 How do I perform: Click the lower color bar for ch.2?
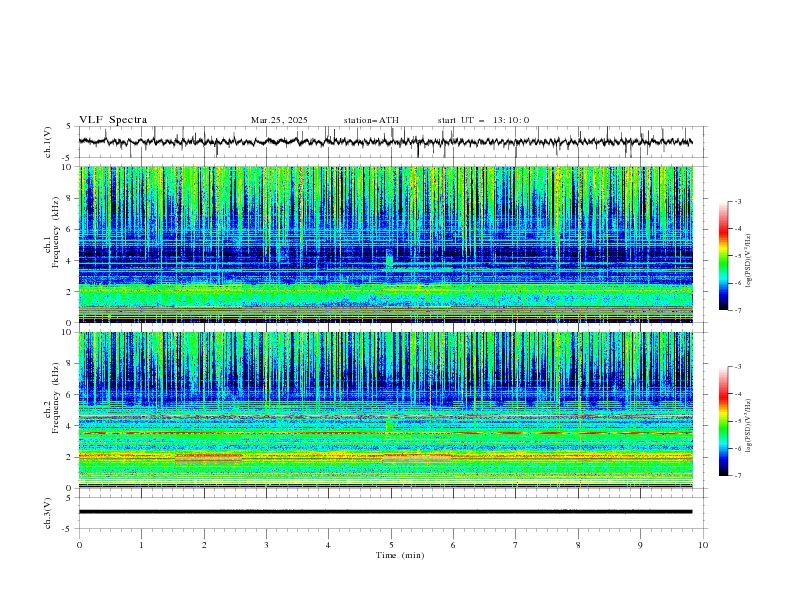(724, 421)
